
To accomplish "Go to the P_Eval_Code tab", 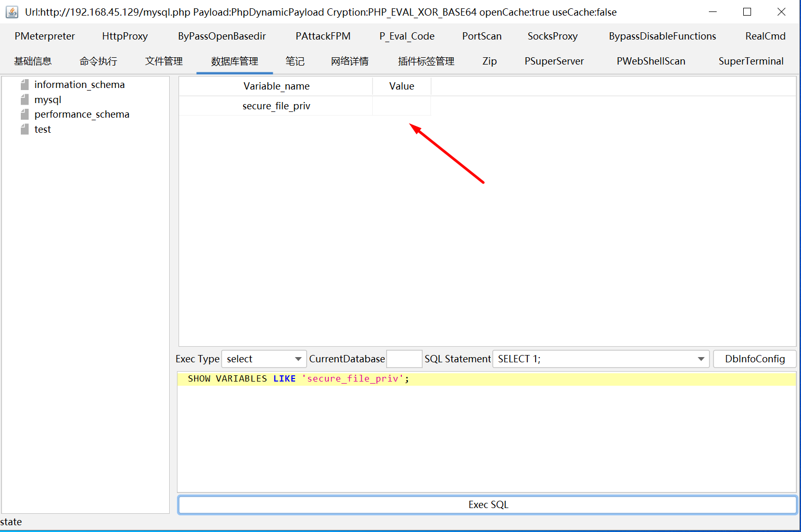I will (407, 36).
